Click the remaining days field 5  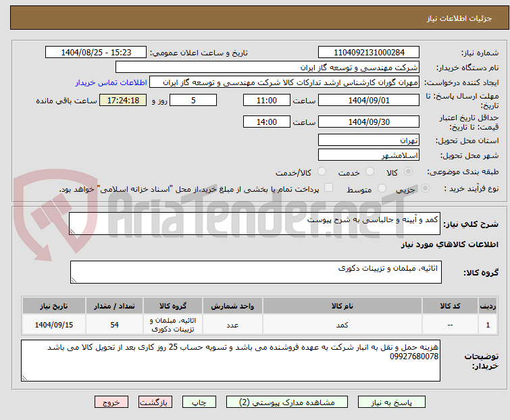point(193,100)
